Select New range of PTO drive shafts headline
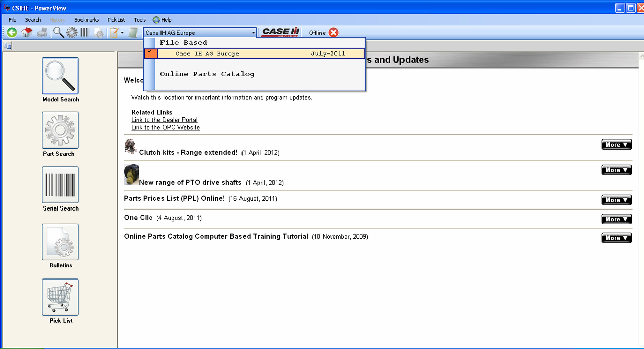The width and height of the screenshot is (644, 349). pos(190,182)
